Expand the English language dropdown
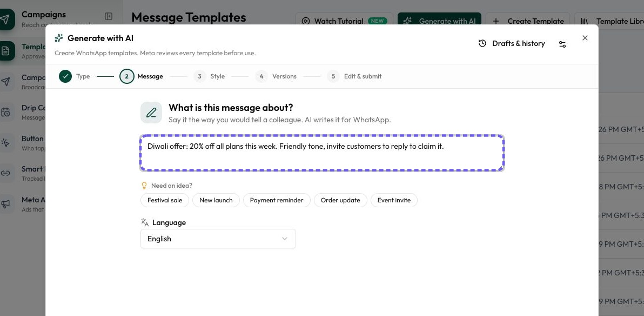 tap(218, 239)
